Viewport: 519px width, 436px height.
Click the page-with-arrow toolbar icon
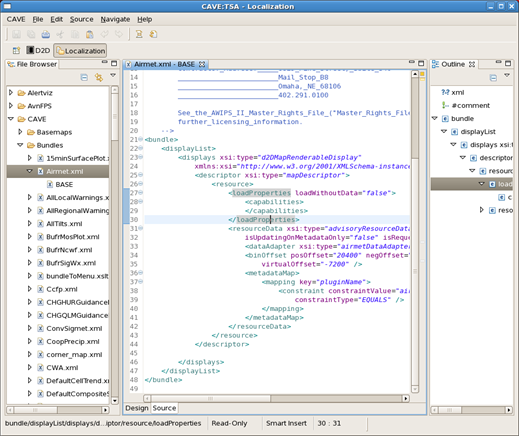[153, 34]
